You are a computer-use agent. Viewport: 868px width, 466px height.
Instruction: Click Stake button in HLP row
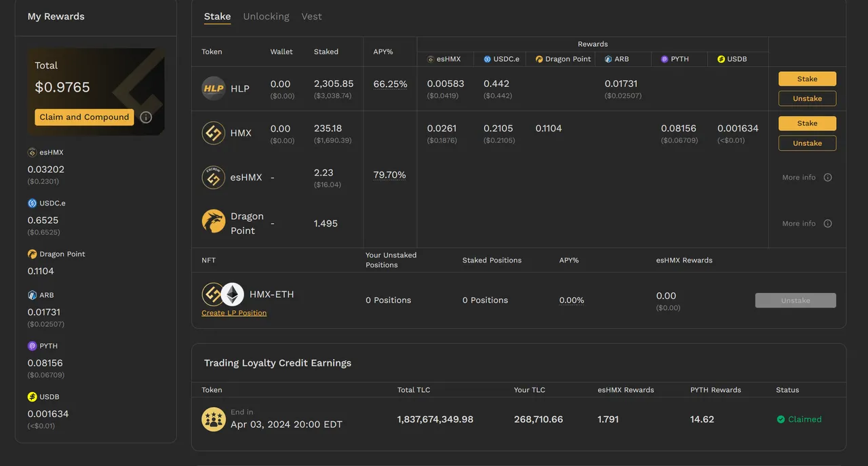pyautogui.click(x=807, y=79)
